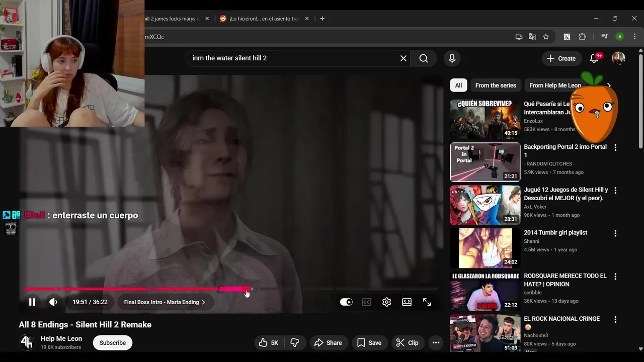Pause the video with the pause button
Image resolution: width=644 pixels, height=362 pixels.
(x=32, y=302)
